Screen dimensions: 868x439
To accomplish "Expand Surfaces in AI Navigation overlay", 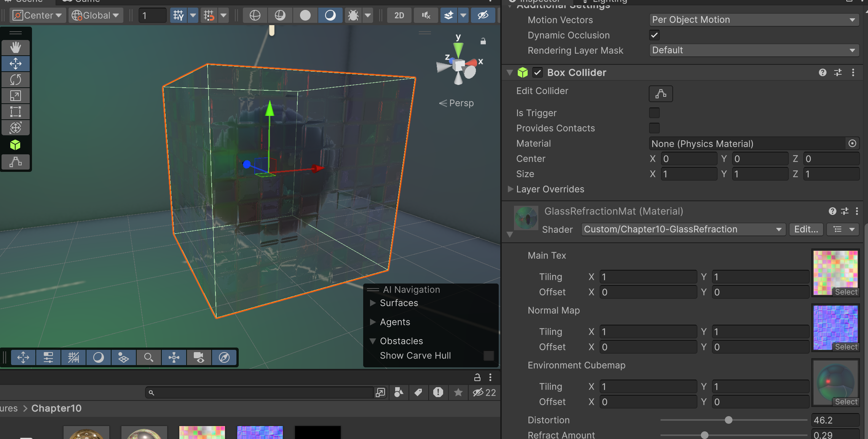I will (373, 303).
